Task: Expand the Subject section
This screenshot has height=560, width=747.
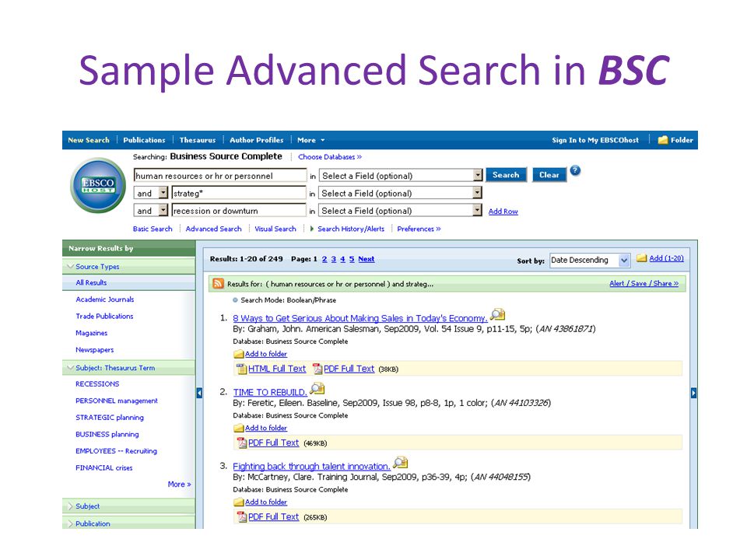Action: [71, 506]
